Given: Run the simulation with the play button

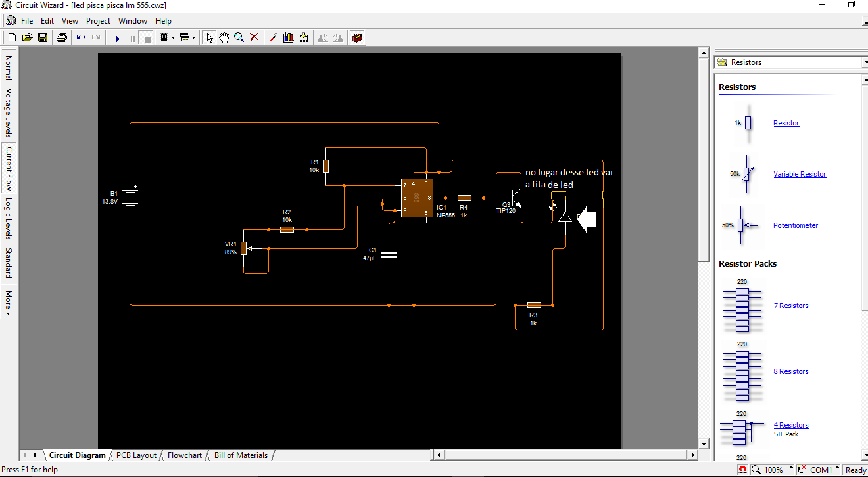Looking at the screenshot, I should coord(118,38).
